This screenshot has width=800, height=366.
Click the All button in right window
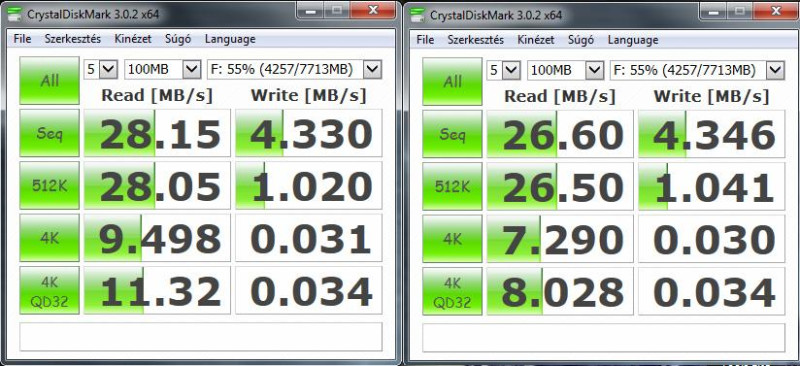(453, 81)
